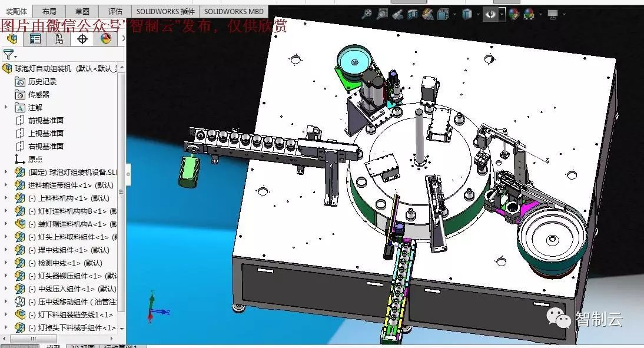Open the DisplayManager color ball tab
644x348 pixels.
pyautogui.click(x=105, y=39)
